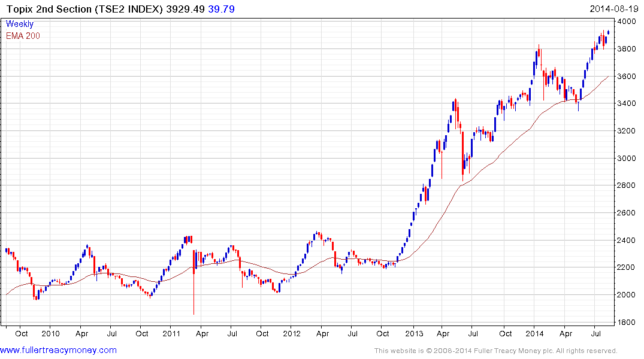Click the 2014 year label on time axis
The width and height of the screenshot is (644, 359).
coord(534,333)
